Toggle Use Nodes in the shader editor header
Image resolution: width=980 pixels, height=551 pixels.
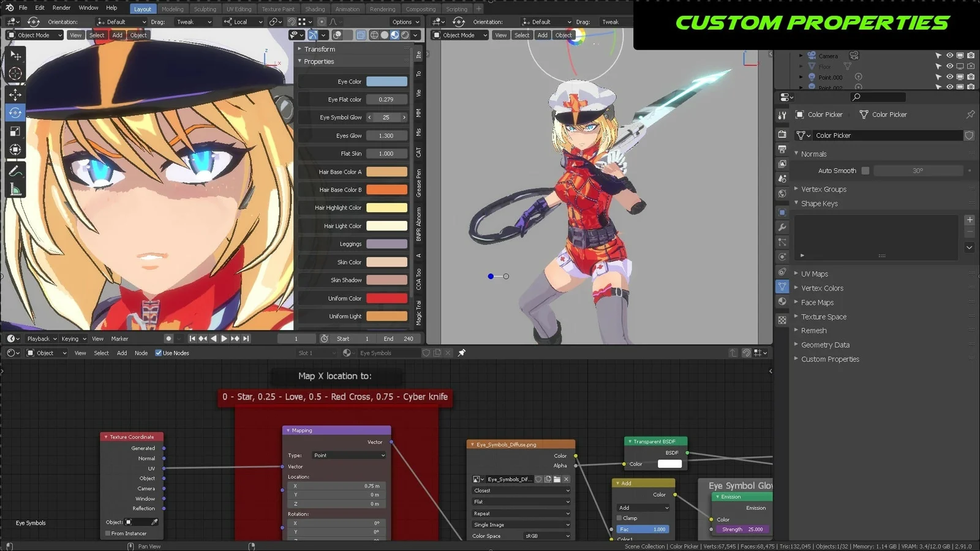pyautogui.click(x=159, y=353)
